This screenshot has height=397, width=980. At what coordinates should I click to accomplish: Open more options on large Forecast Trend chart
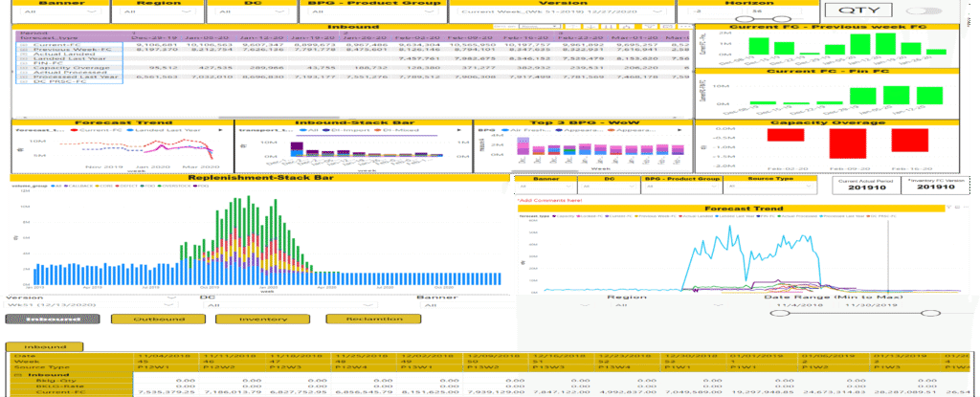[x=965, y=207]
